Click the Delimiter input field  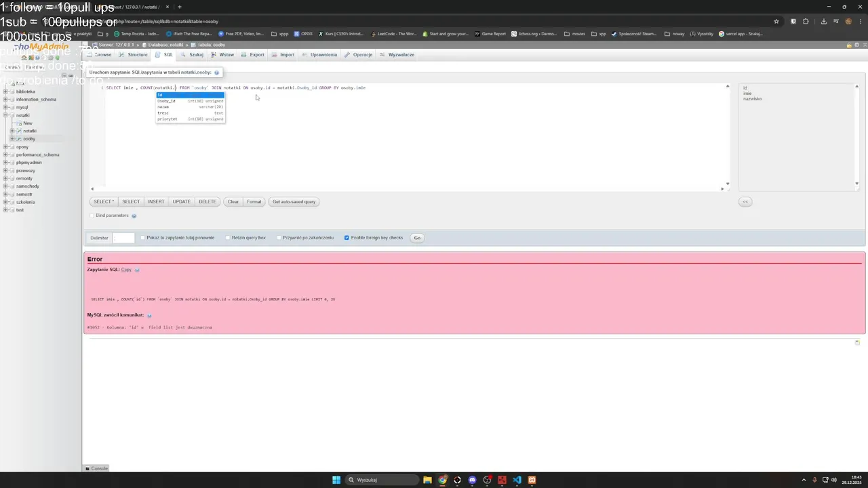[123, 238]
